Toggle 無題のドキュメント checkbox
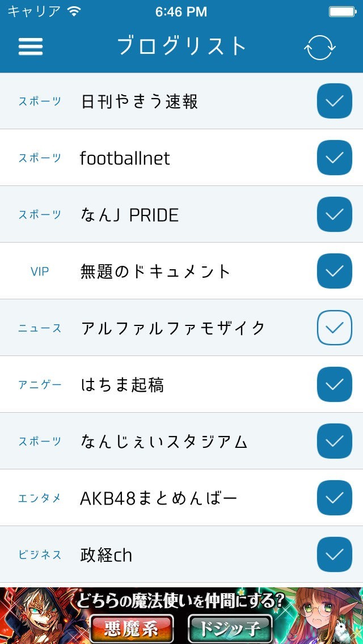The width and height of the screenshot is (363, 644). pos(334,271)
